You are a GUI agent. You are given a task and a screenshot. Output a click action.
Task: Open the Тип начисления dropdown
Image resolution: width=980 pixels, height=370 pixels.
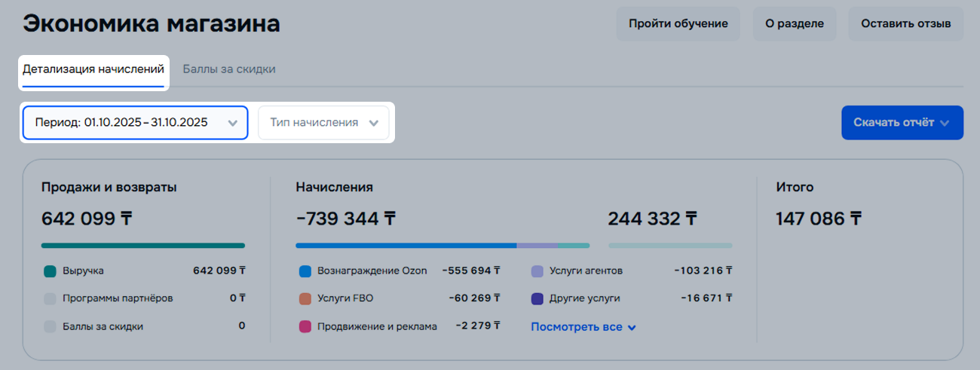coord(323,122)
